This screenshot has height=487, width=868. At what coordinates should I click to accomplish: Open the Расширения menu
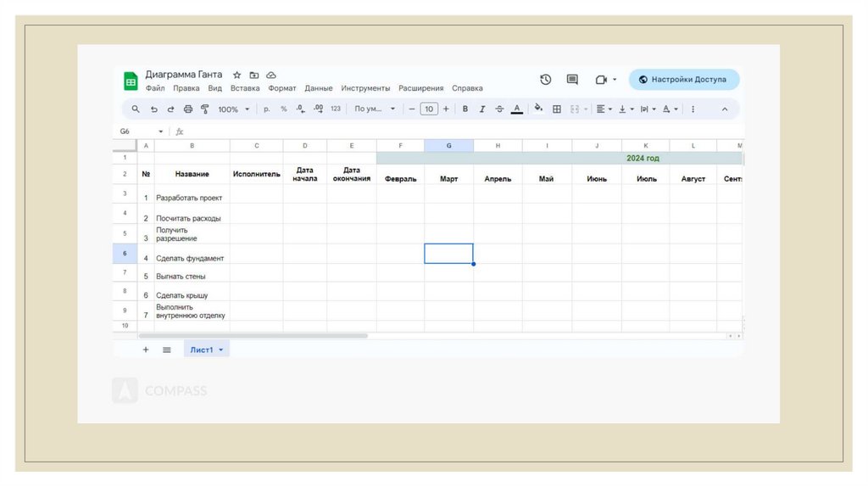(x=420, y=88)
